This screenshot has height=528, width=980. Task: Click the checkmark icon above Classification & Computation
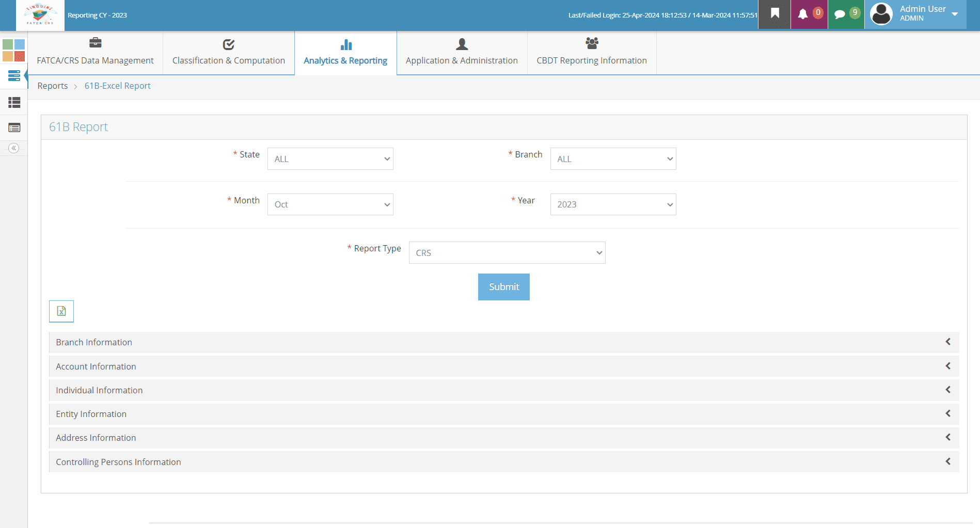(x=229, y=44)
